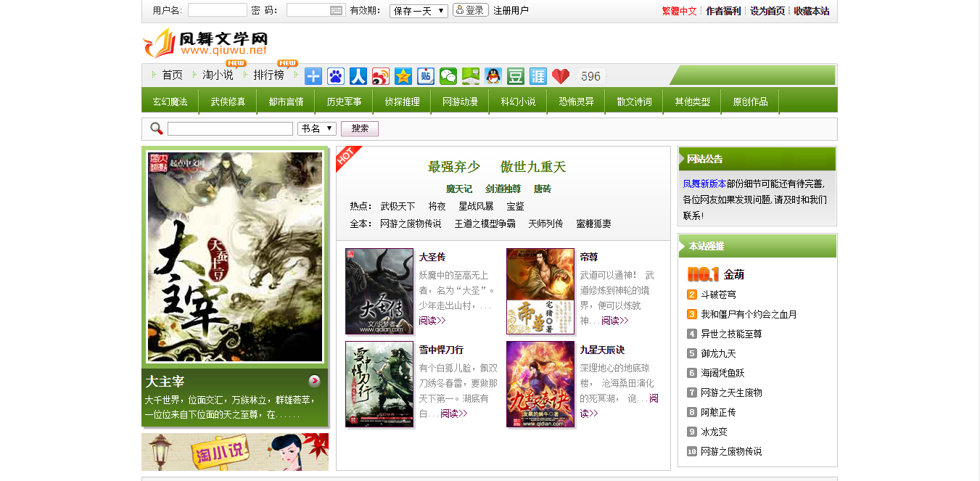Share to WeChat icon
Screen dimensions: 980x481
448,76
